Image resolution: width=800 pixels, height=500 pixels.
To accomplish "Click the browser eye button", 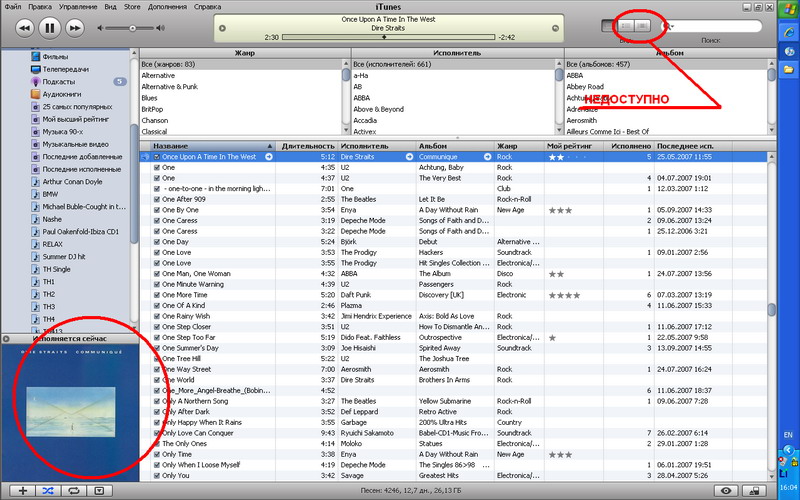I will (726, 490).
